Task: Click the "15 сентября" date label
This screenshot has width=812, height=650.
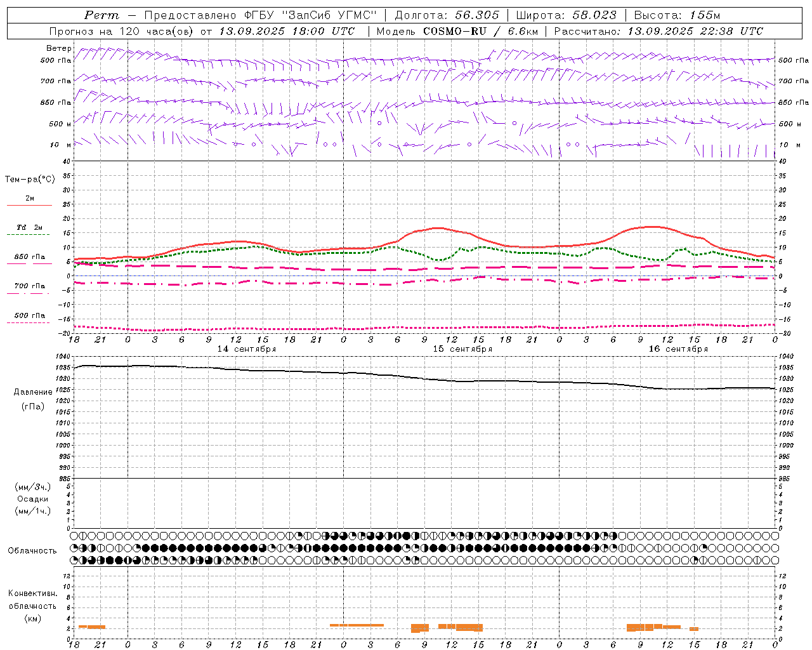Action: (462, 349)
